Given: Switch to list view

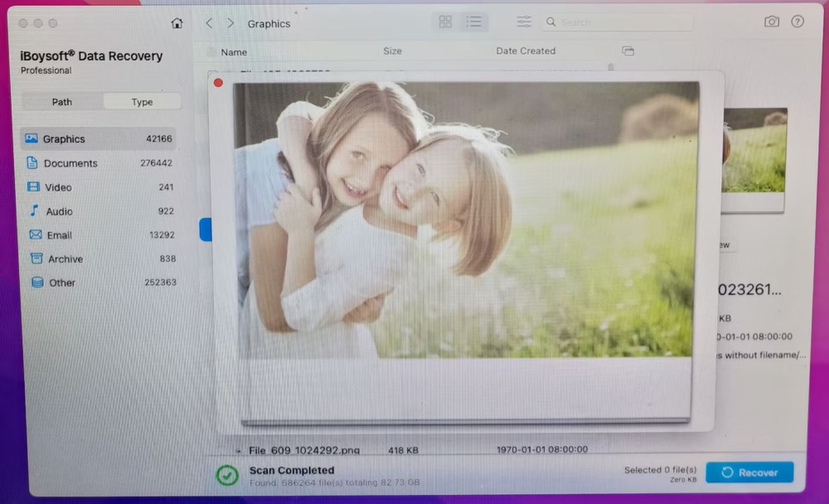Looking at the screenshot, I should pos(473,22).
